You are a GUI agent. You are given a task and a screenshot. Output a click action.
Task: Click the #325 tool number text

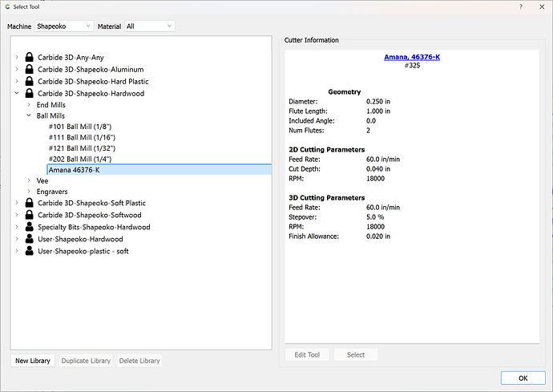tap(412, 65)
